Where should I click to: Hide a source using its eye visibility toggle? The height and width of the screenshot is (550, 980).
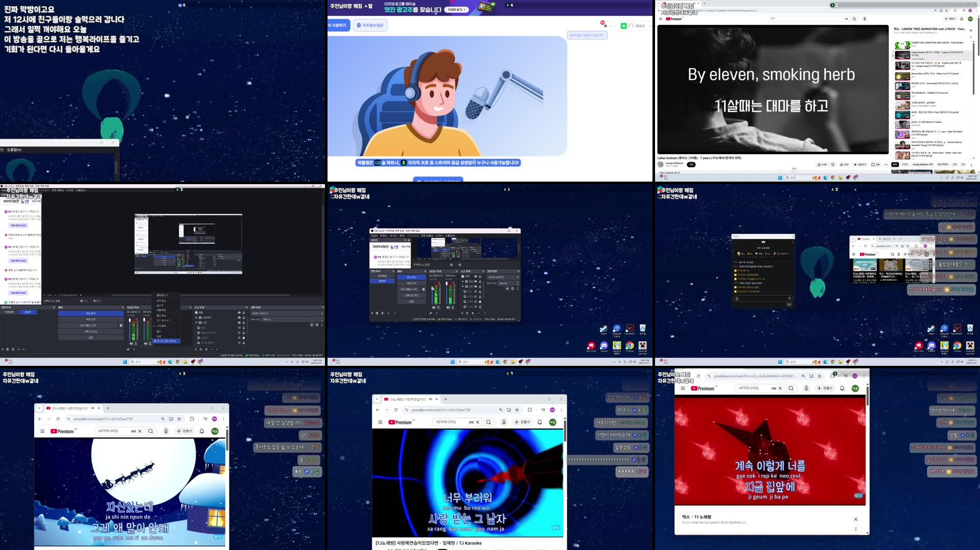coord(475,276)
